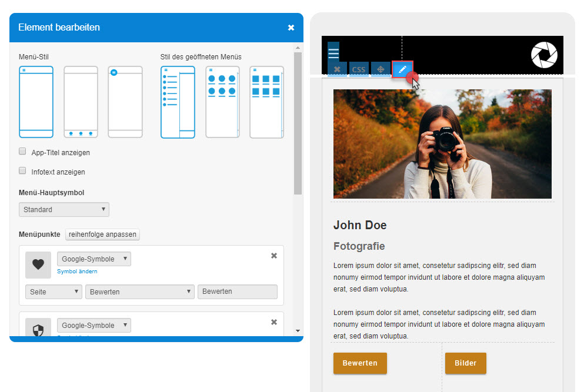
Task: Enable the Infotext anzeigen checkbox
Action: click(x=23, y=171)
